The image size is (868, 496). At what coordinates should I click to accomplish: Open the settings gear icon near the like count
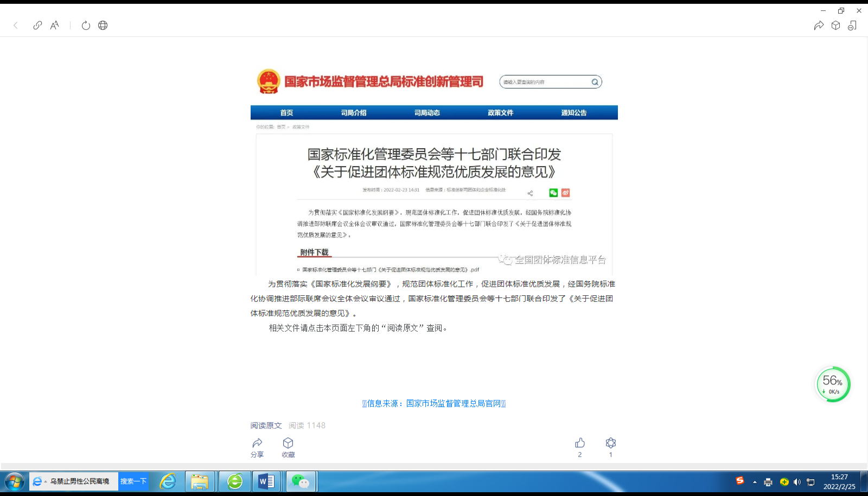(611, 442)
